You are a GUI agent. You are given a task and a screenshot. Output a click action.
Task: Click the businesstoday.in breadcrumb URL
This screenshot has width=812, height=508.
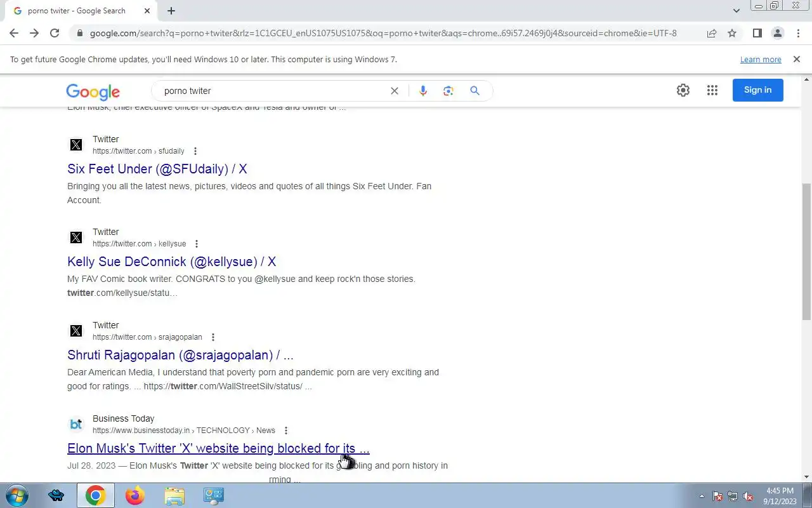tap(184, 431)
